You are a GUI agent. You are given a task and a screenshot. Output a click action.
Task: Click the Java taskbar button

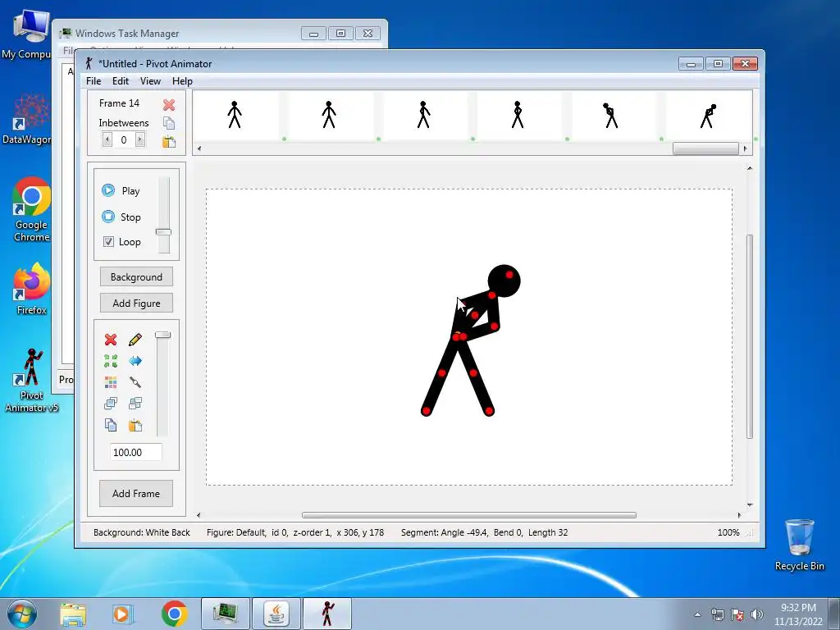pyautogui.click(x=276, y=614)
